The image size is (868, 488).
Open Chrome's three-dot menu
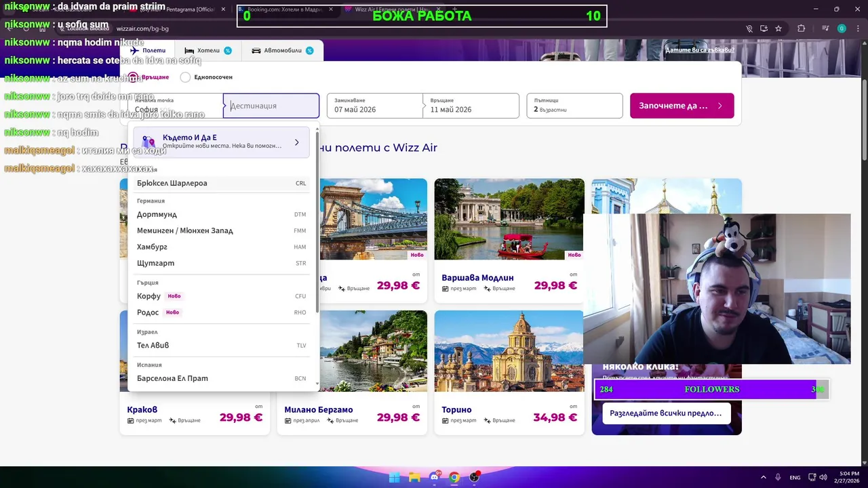[857, 28]
